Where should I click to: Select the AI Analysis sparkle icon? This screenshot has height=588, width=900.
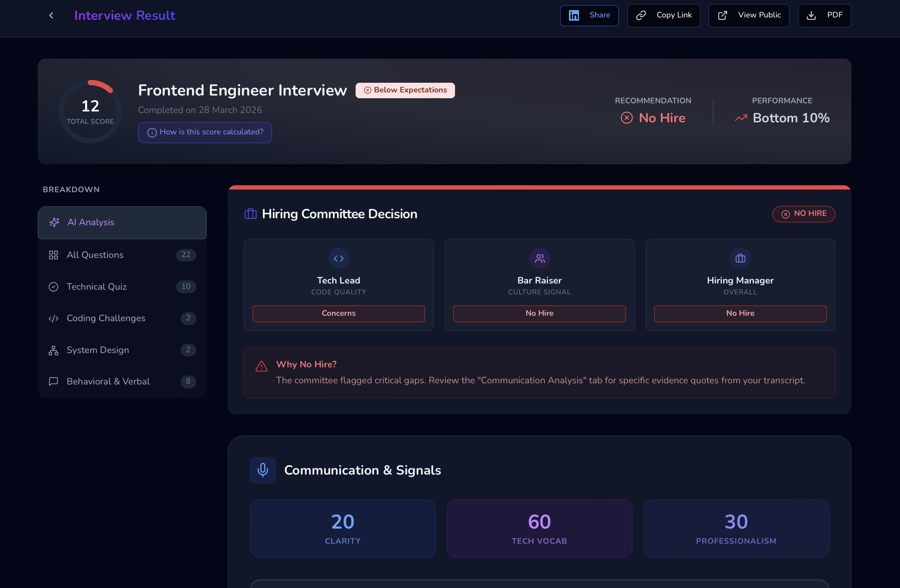pos(54,222)
